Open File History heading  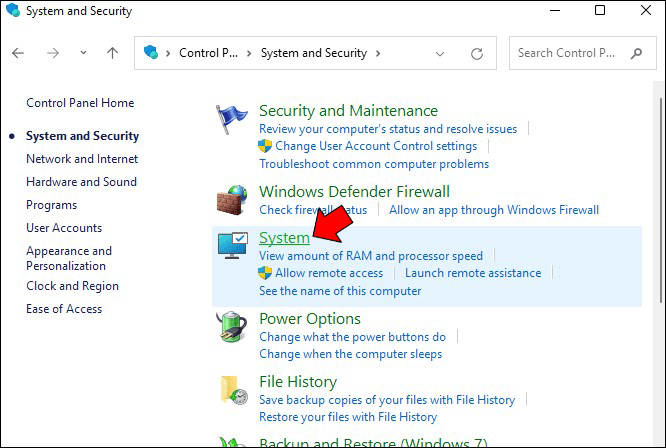(x=298, y=382)
